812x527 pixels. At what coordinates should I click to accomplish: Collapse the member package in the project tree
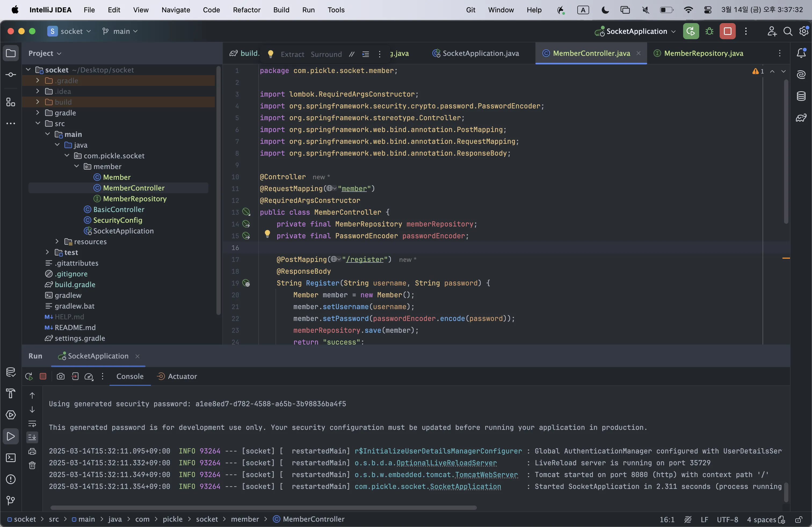click(x=77, y=166)
